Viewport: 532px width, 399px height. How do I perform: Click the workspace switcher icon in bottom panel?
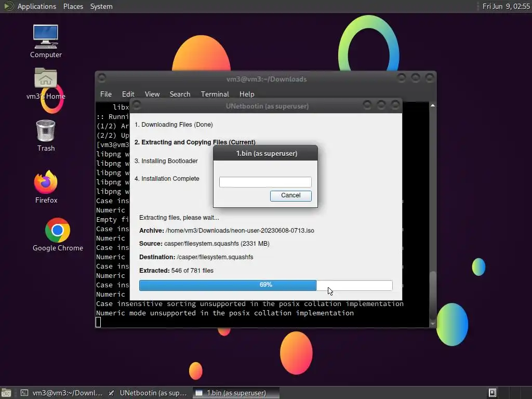[x=493, y=393]
